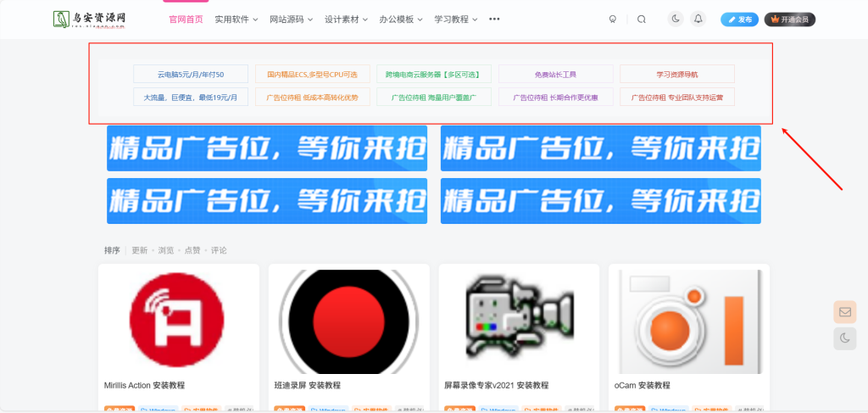Click 广告位待租 海量用户覆盖广 link
Screen dimensions: 868x413
[434, 97]
